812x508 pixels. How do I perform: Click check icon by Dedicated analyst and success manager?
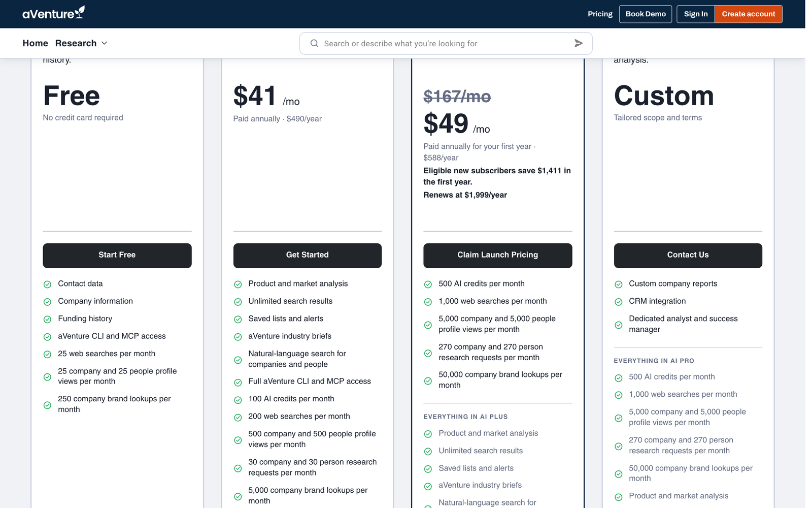618,325
